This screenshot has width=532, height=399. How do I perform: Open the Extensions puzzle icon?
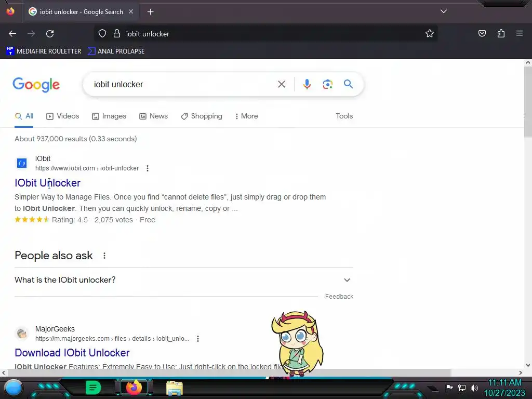coord(501,34)
